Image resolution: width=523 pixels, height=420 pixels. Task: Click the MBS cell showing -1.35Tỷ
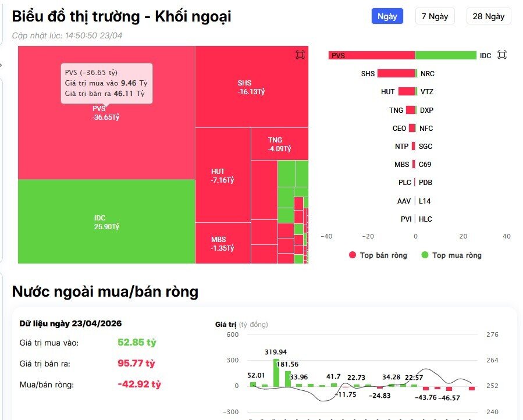coord(222,243)
